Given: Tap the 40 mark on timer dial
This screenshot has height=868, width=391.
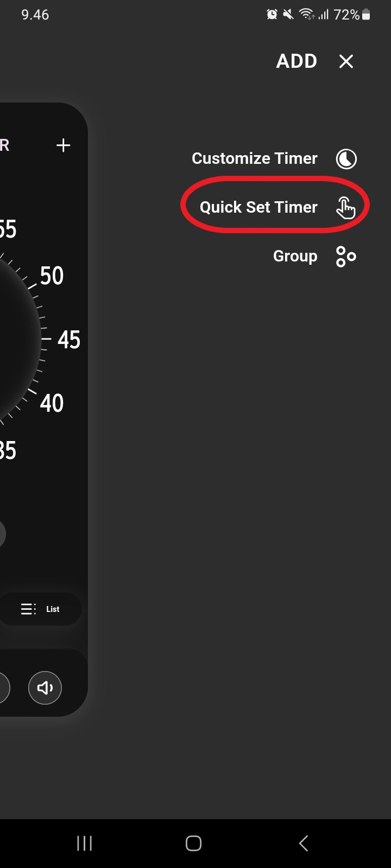Looking at the screenshot, I should click(x=52, y=404).
